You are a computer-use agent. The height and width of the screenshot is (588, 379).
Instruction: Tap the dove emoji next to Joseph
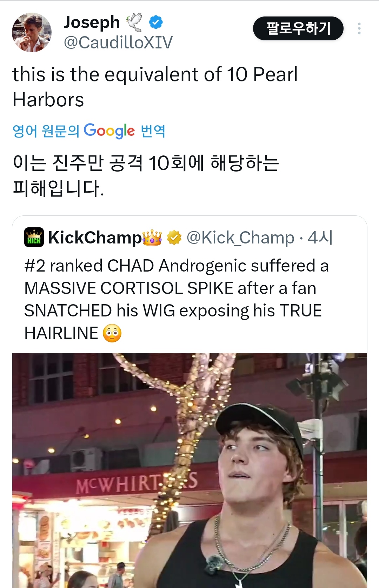pyautogui.click(x=134, y=22)
